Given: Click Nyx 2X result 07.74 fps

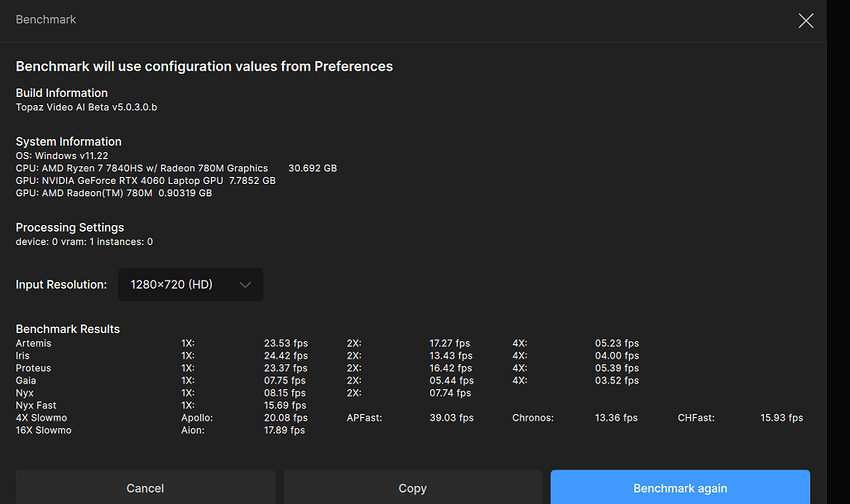Looking at the screenshot, I should 450,393.
